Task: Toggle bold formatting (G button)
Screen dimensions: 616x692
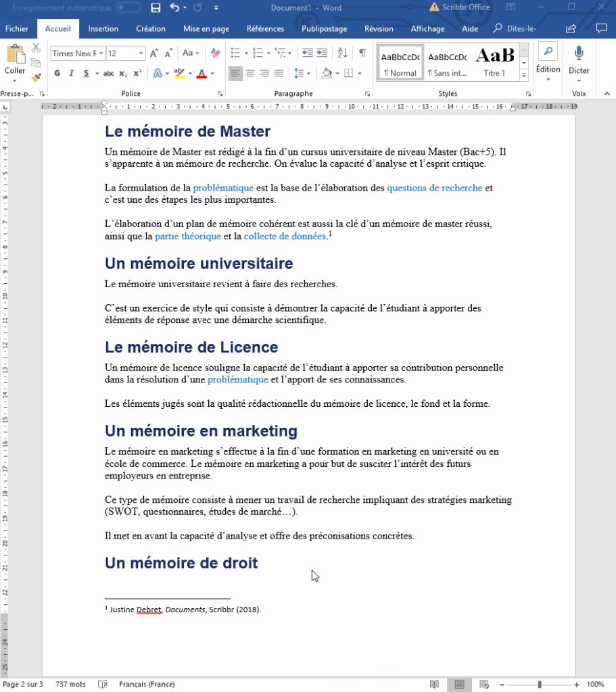Action: coord(57,74)
